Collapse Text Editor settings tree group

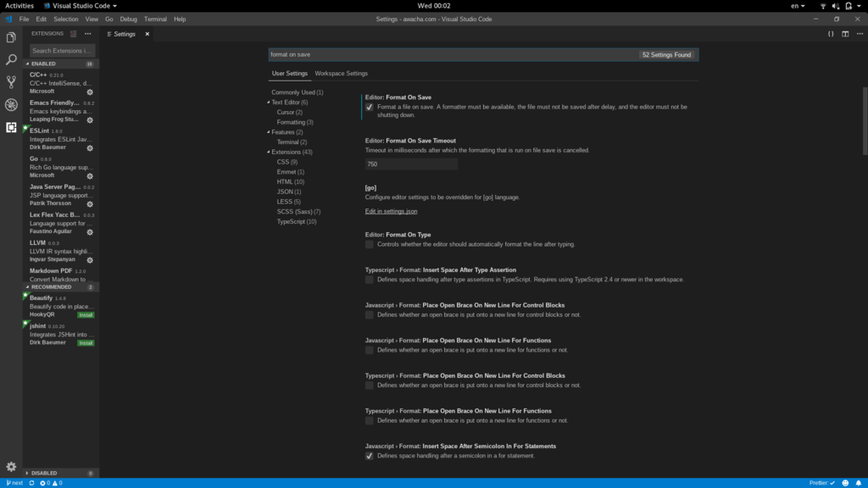click(x=269, y=103)
